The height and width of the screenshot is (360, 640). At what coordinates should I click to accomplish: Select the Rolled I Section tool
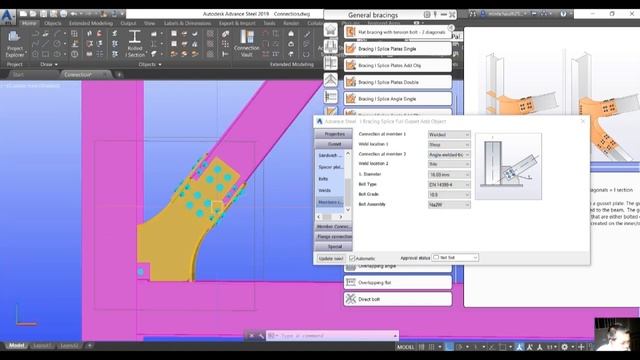tap(135, 44)
